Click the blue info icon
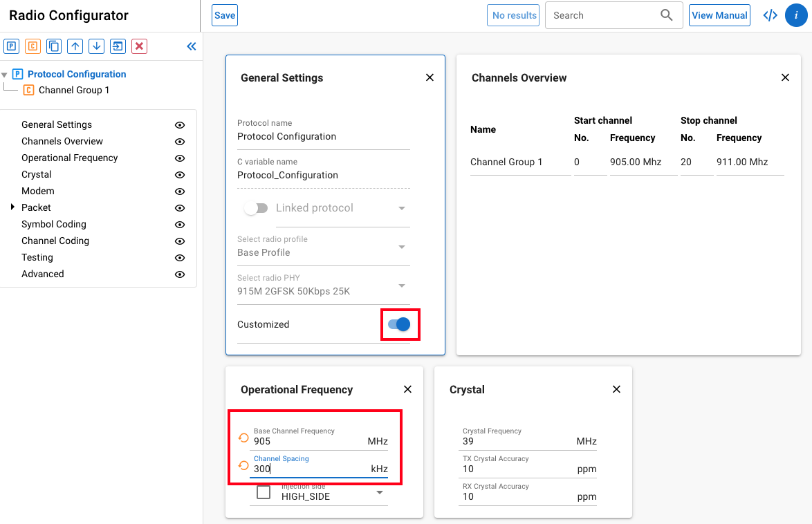 pos(796,15)
